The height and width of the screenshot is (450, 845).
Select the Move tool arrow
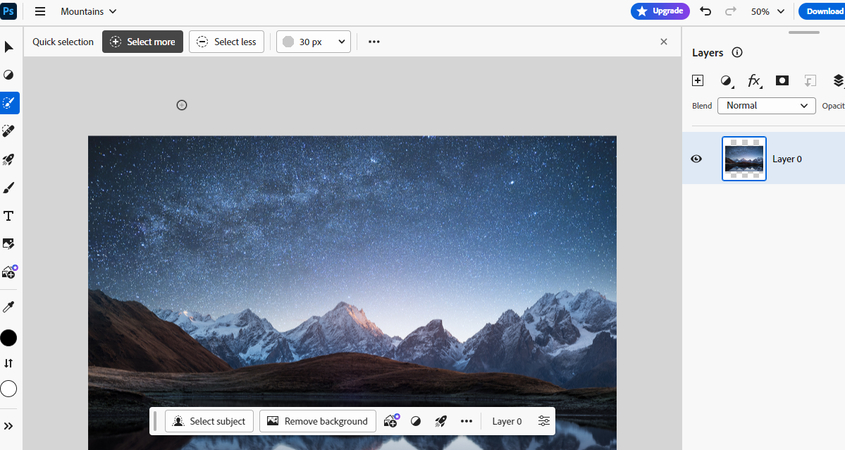[9, 47]
